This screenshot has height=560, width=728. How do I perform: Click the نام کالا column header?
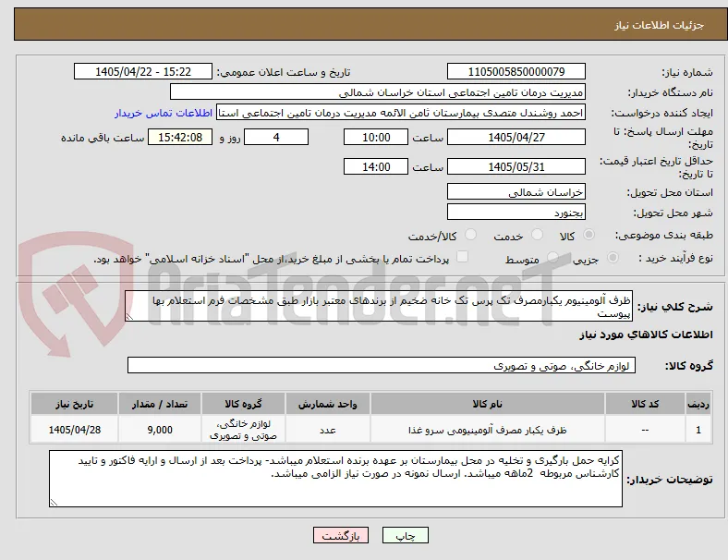(488, 404)
